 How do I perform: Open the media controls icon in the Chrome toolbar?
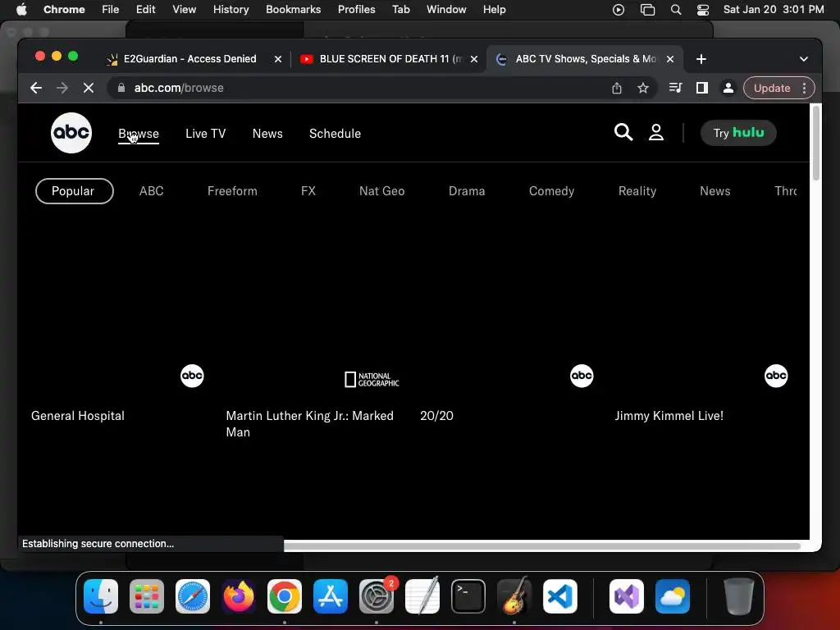coord(676,88)
